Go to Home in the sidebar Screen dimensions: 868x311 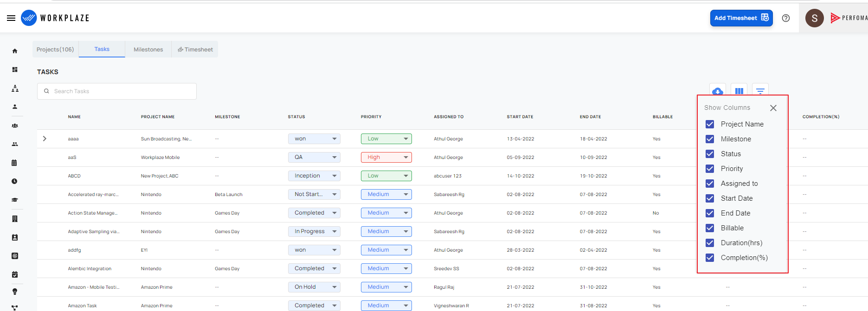[15, 51]
